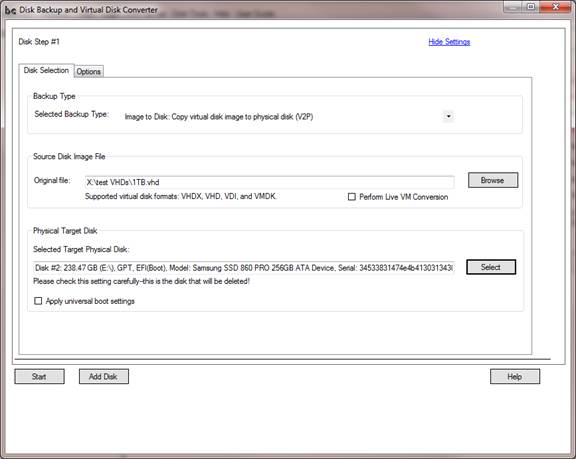Click Select for target physical disk

[491, 267]
